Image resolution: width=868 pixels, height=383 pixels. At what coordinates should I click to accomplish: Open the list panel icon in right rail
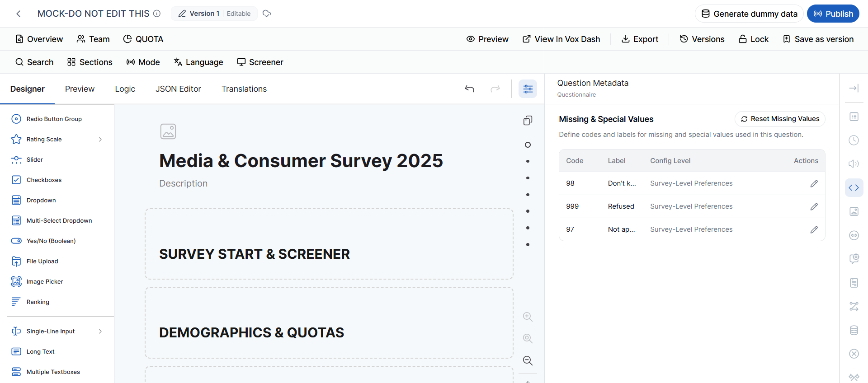click(x=854, y=117)
